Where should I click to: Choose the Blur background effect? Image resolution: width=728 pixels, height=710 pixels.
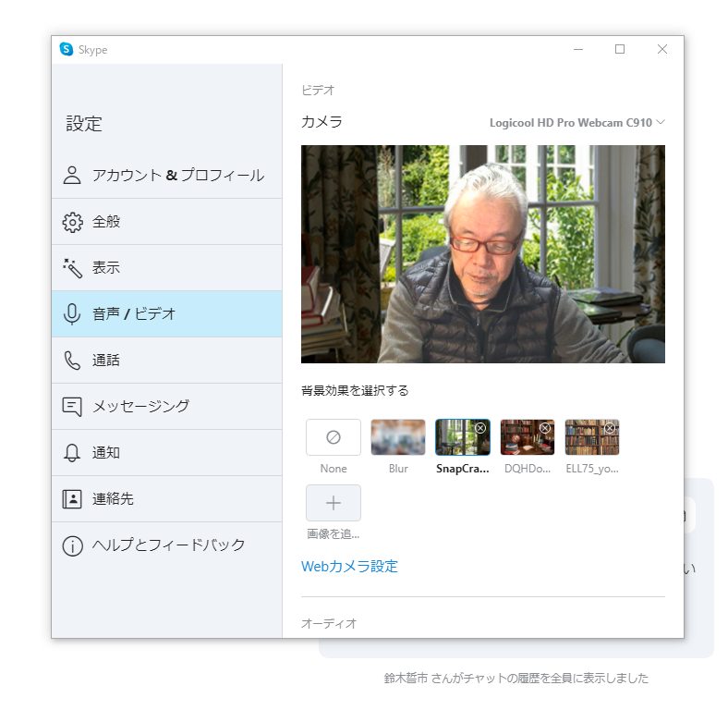tap(398, 437)
